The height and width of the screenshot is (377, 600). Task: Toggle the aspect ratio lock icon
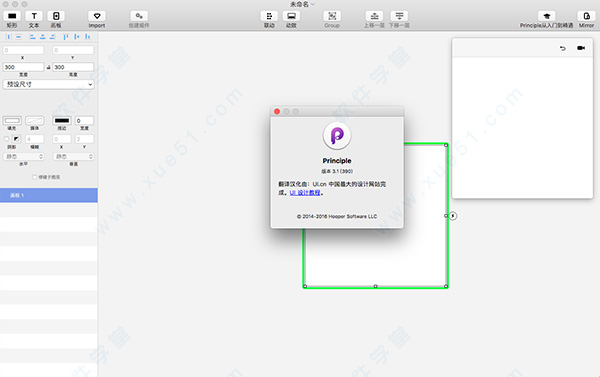click(x=48, y=67)
